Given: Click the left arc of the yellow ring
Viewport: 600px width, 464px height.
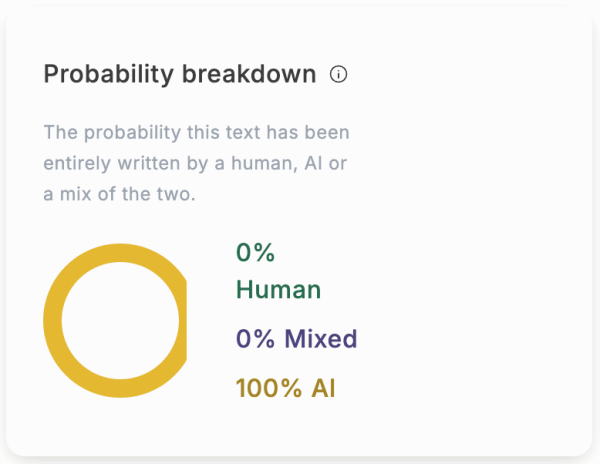Looking at the screenshot, I should pos(52,320).
